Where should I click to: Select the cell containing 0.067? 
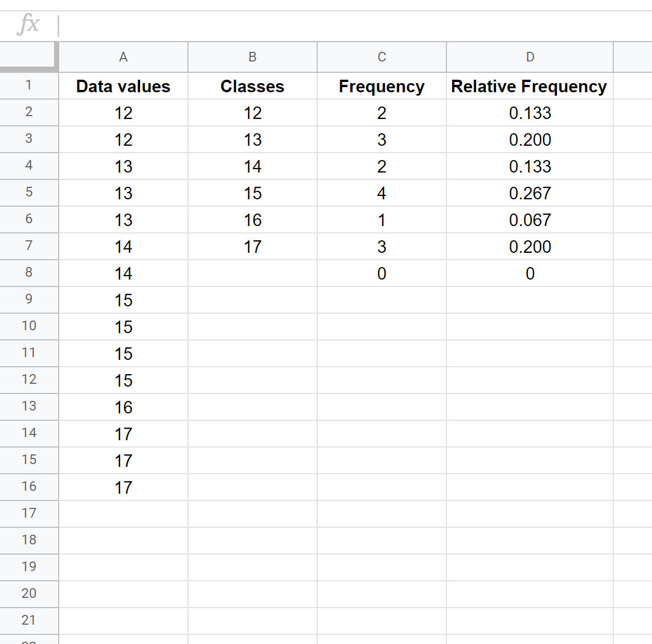[530, 220]
